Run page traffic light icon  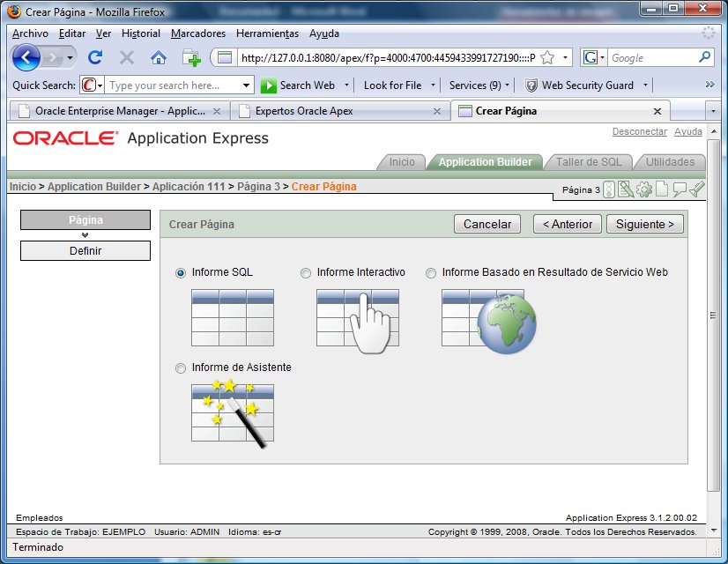(x=609, y=189)
